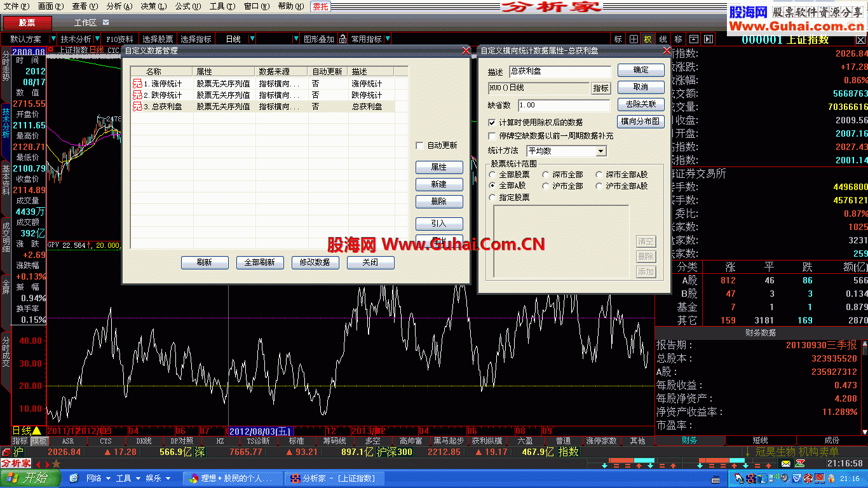
Task: Open the 分析(A) menu
Action: (x=120, y=6)
